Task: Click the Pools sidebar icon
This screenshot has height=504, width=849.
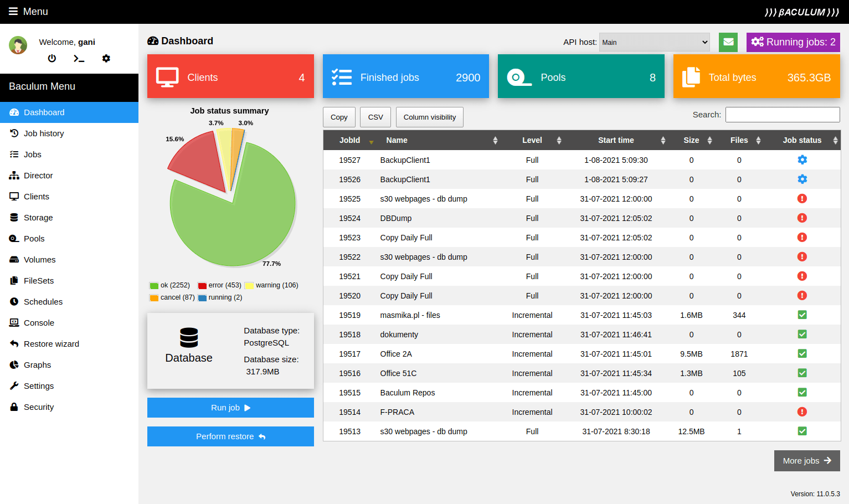Action: point(14,239)
